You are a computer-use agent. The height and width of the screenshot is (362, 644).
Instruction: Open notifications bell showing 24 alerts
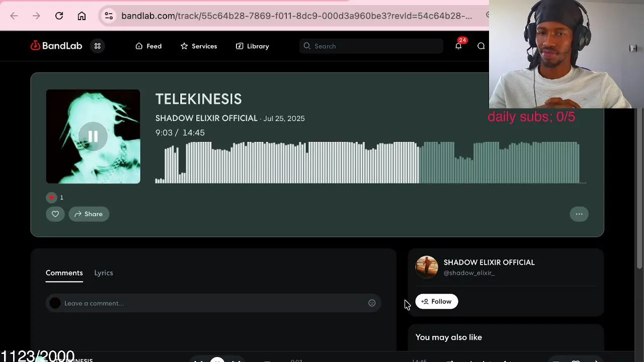point(458,46)
